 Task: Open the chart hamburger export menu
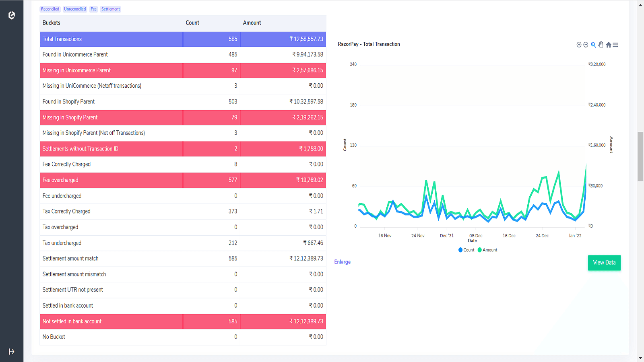pyautogui.click(x=615, y=45)
